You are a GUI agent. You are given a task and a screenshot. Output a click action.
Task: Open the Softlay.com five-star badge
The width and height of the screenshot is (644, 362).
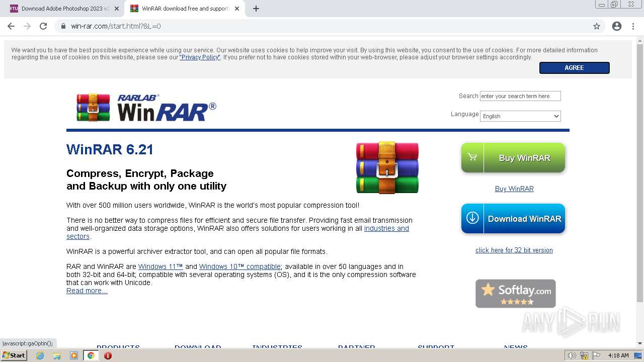point(516,294)
